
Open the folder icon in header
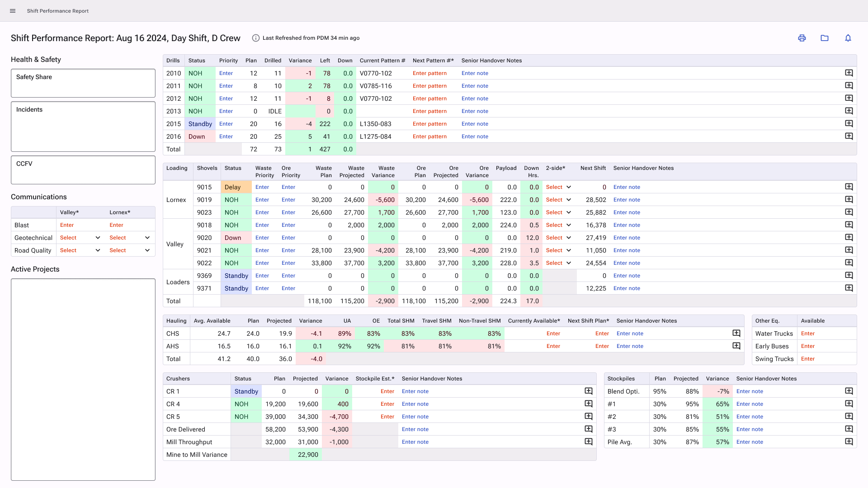[x=825, y=38]
